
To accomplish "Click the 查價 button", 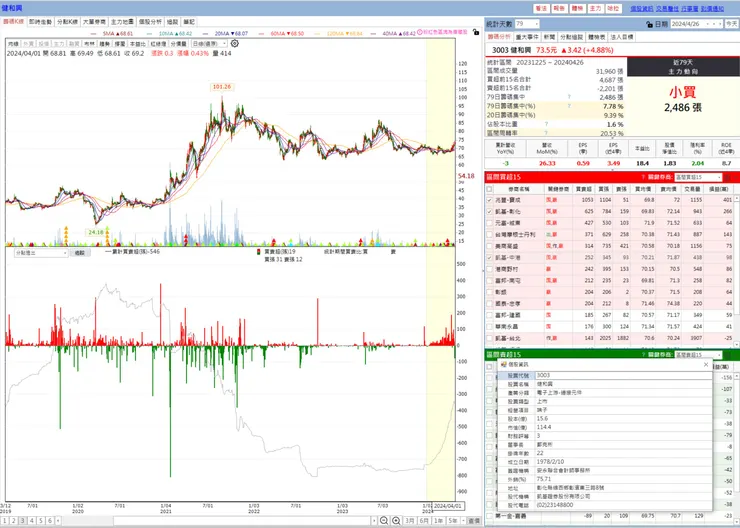I will [x=474, y=520].
